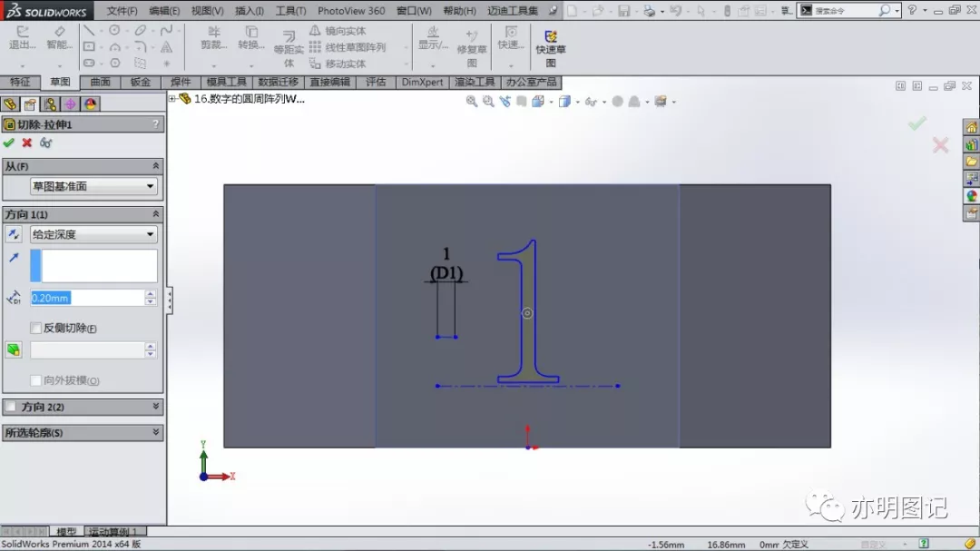Enable 反侧切除 flip side to cut checkbox
Viewport: 980px width, 551px height.
click(35, 328)
